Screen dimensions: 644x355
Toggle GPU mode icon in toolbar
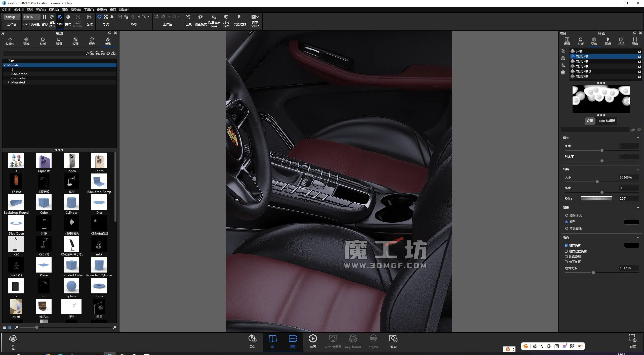tap(60, 17)
